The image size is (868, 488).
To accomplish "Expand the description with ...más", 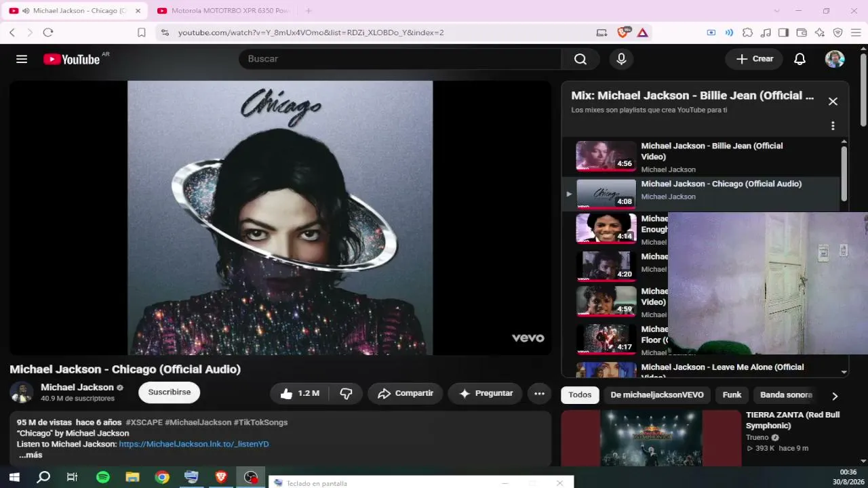I will pos(31,455).
